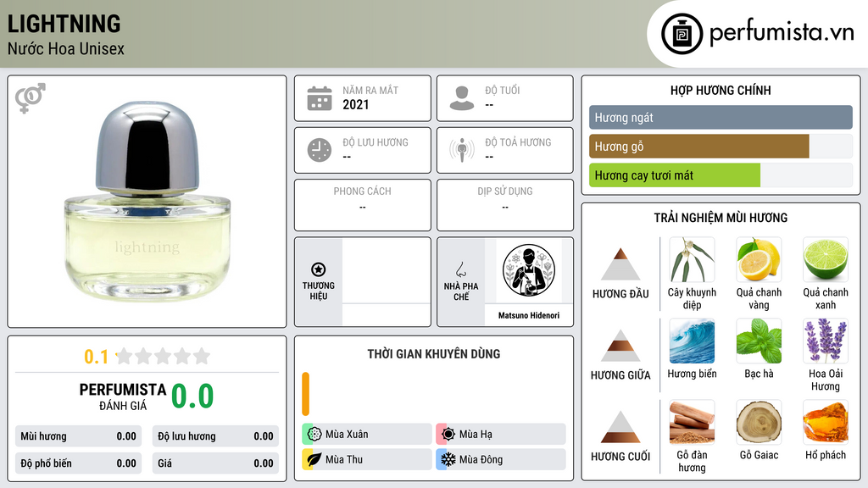The height and width of the screenshot is (488, 868).
Task: Click the perfumista.vn perfume bottle logo icon
Action: click(682, 34)
